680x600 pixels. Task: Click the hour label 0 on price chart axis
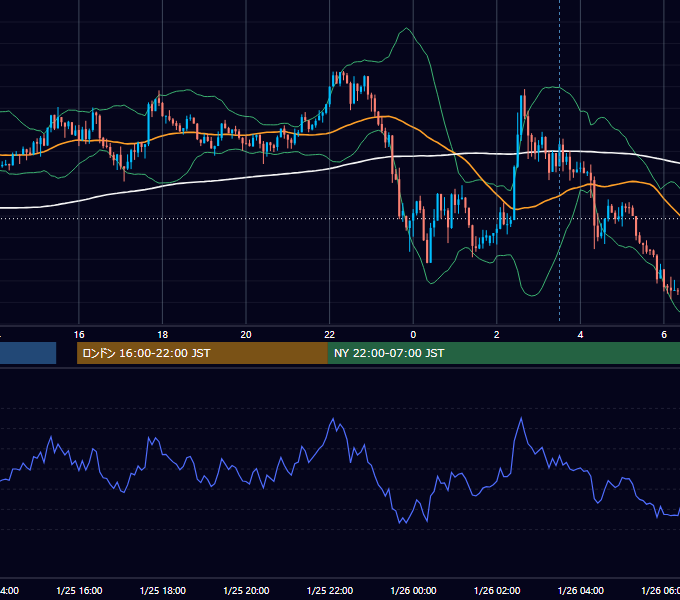coord(413,334)
